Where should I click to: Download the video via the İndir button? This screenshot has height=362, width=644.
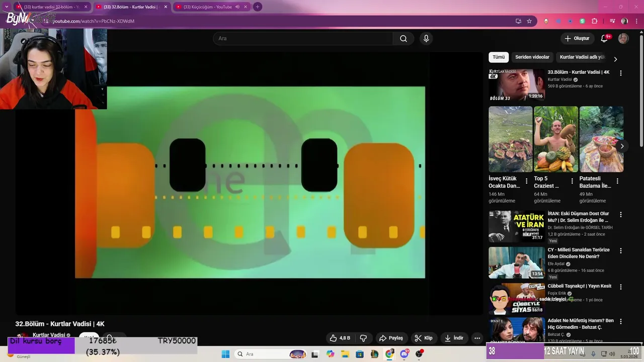(x=454, y=338)
